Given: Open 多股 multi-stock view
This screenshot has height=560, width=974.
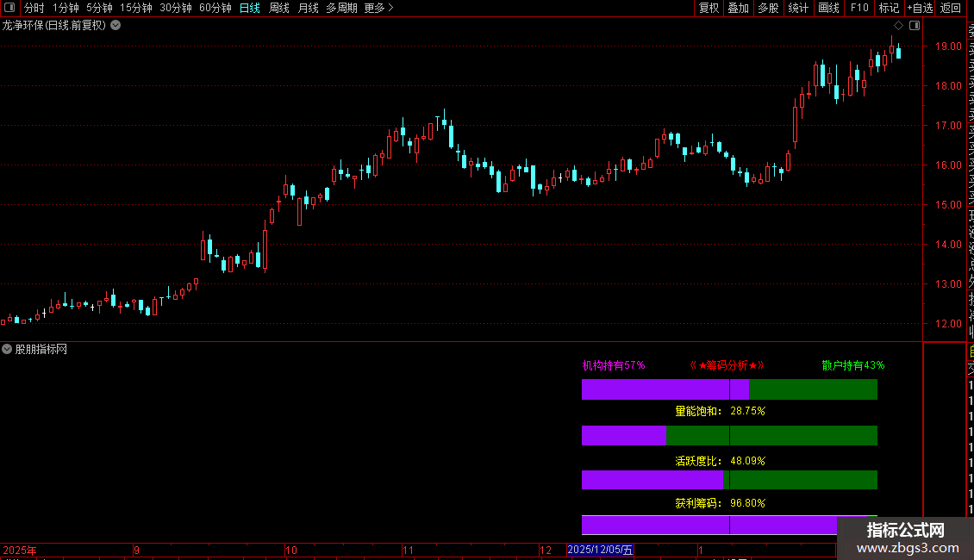Looking at the screenshot, I should [768, 8].
